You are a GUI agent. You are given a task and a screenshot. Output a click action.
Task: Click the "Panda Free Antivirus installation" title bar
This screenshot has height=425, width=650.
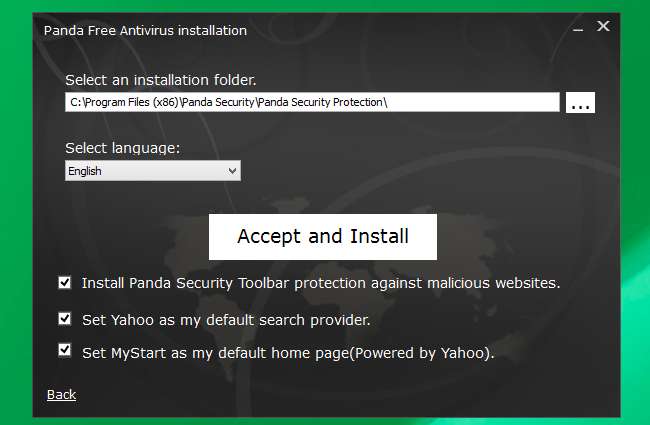click(x=145, y=30)
